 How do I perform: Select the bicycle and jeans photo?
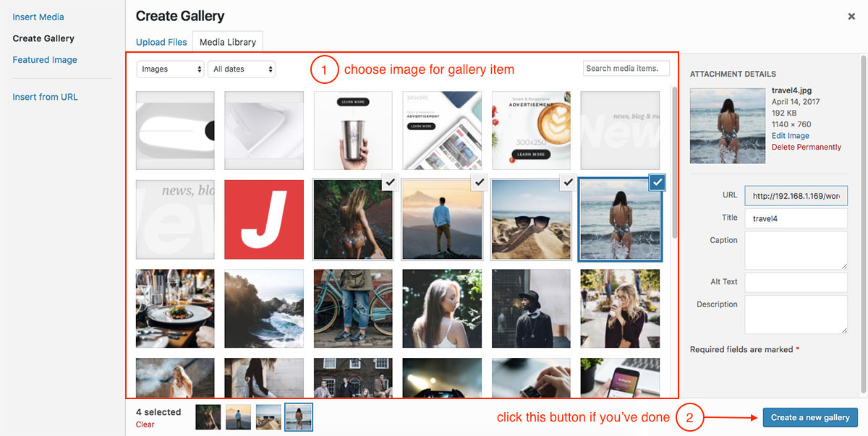[353, 309]
